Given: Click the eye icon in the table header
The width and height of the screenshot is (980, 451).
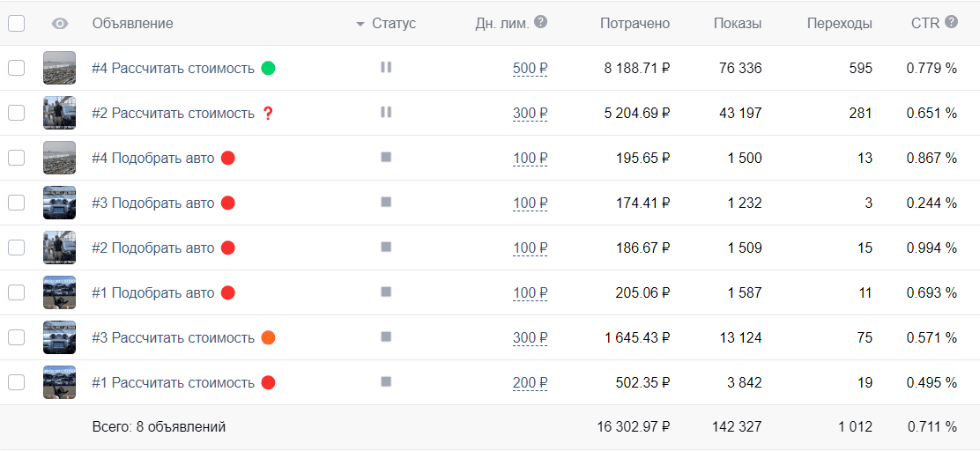Looking at the screenshot, I should click(x=60, y=24).
